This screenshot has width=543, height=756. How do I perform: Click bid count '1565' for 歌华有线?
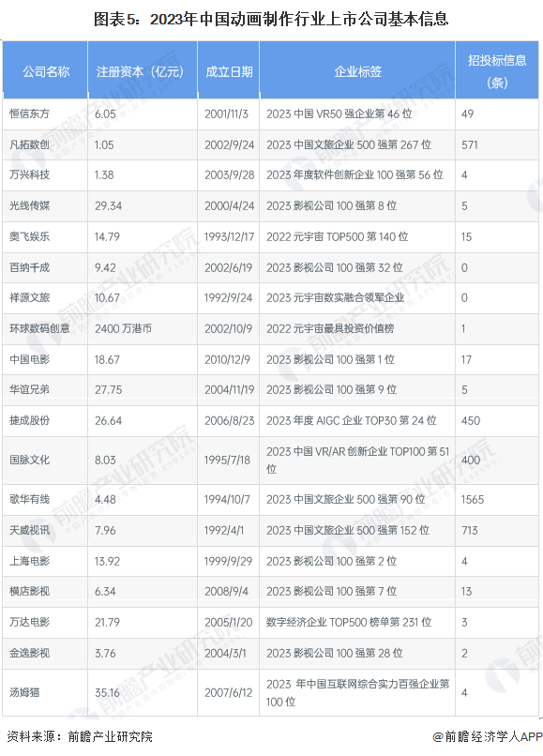point(472,500)
